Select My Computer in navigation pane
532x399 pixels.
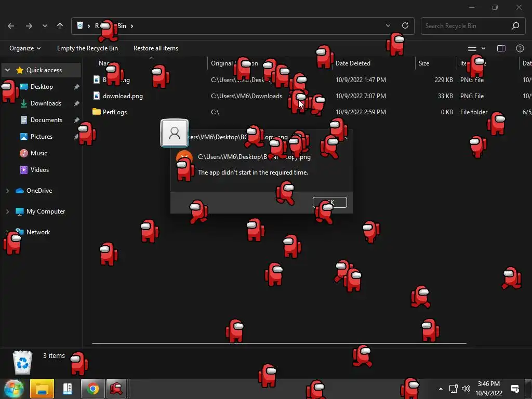point(46,211)
